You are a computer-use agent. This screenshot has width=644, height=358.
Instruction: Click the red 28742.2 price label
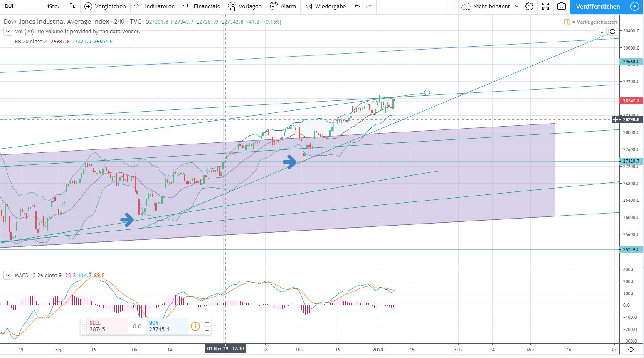631,101
